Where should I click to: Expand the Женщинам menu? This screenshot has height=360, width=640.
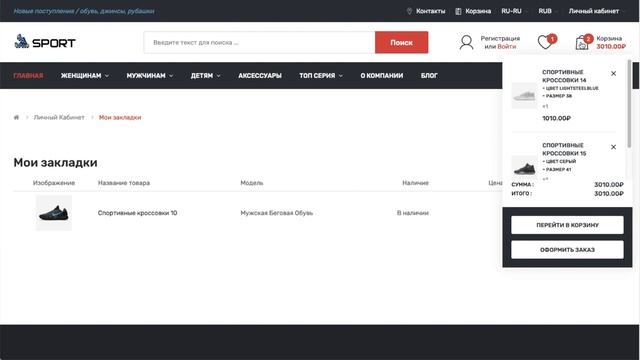(85, 76)
